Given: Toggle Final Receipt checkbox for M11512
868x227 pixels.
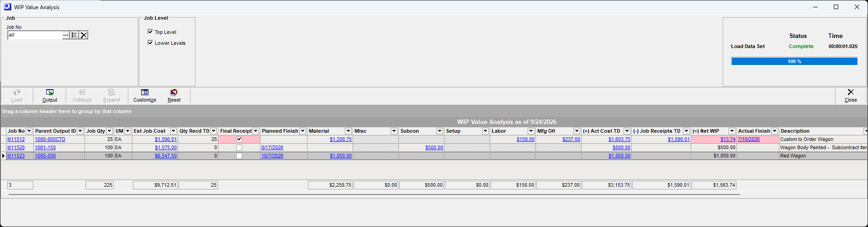Looking at the screenshot, I should point(239,140).
